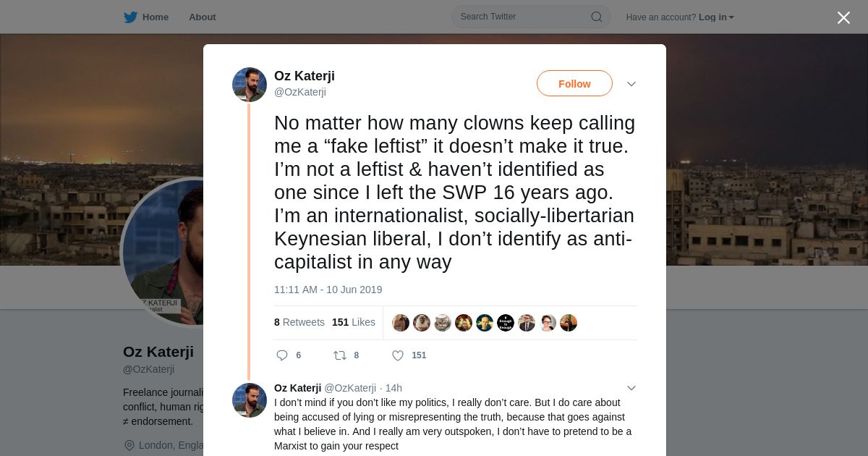Click Oz Katerji's avatar in main tweet
868x456 pixels.
250,85
